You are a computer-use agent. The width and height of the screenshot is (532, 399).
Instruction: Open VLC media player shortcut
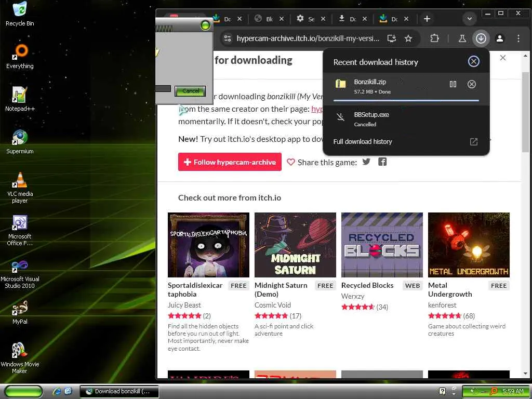tap(20, 188)
